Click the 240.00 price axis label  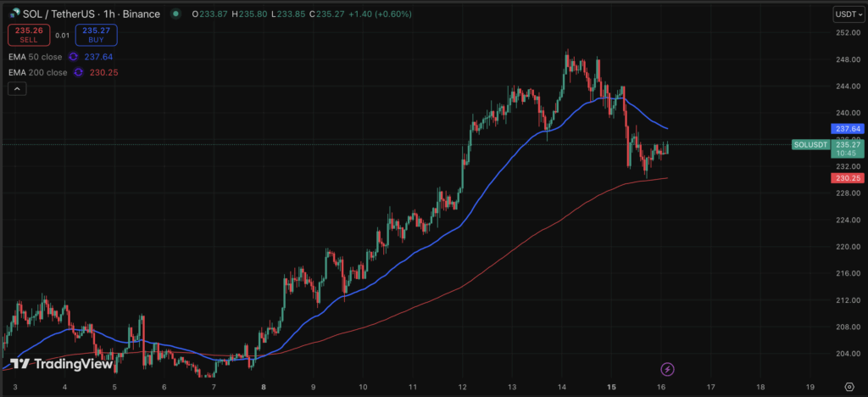(x=848, y=113)
